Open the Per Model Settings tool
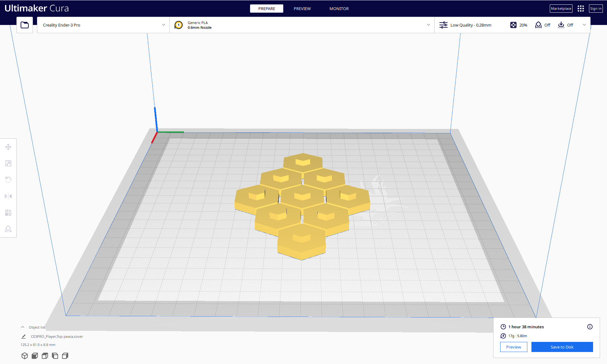 click(x=8, y=213)
